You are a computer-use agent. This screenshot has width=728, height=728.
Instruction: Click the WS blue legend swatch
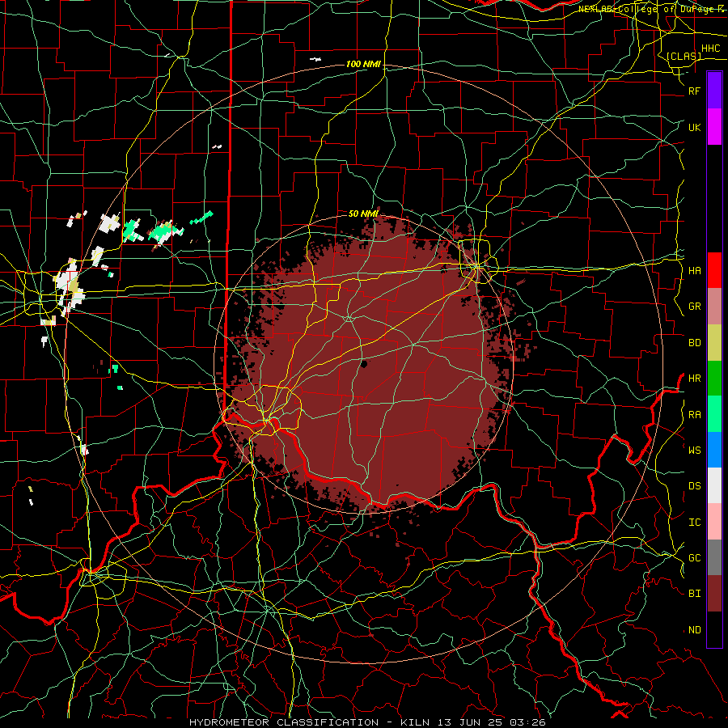tap(714, 450)
